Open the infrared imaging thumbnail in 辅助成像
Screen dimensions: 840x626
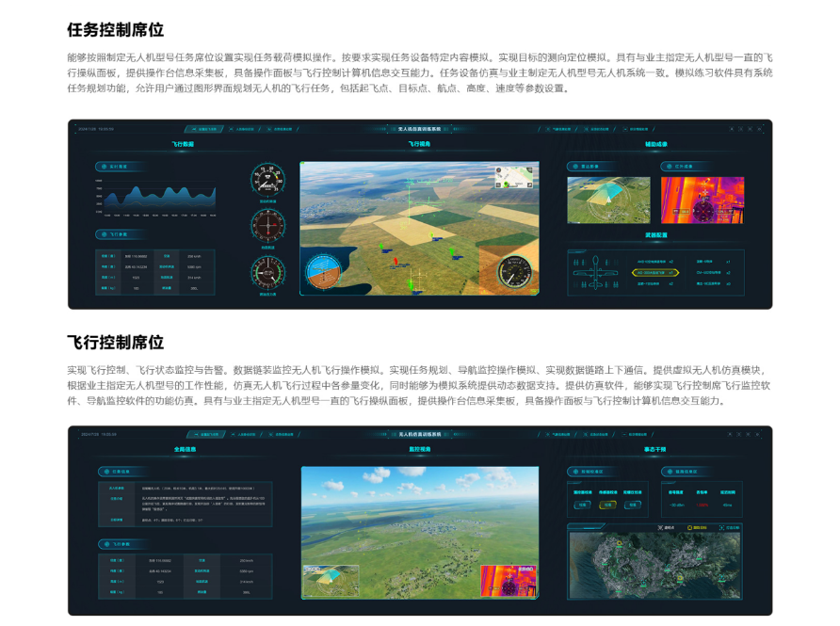click(x=702, y=200)
